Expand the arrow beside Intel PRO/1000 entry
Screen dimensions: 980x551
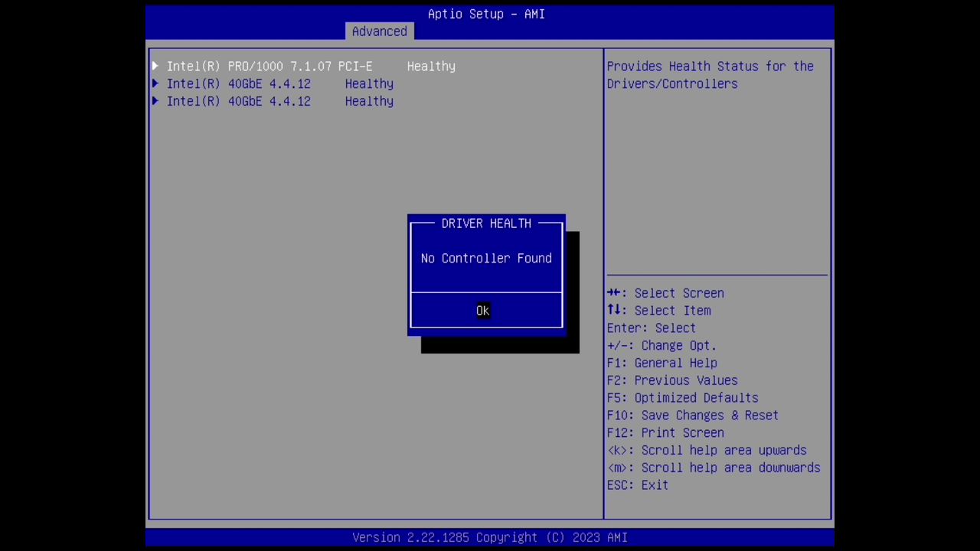tap(155, 67)
